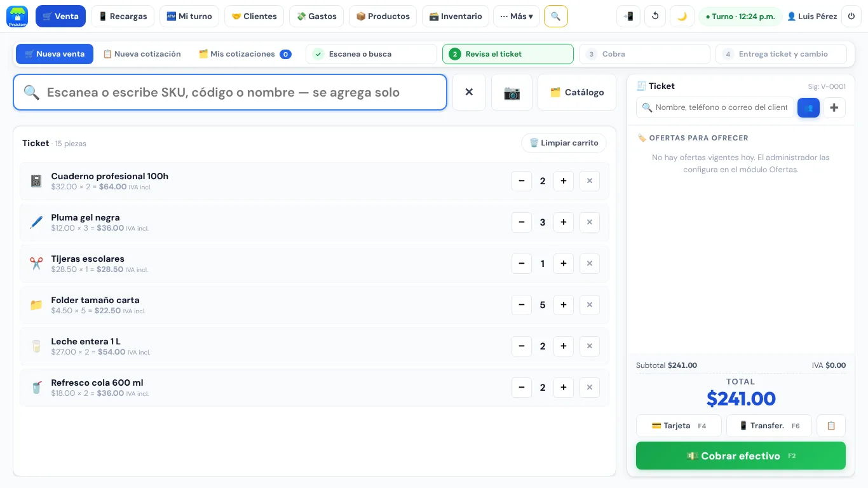Navigate to Gastos
Image resolution: width=868 pixels, height=488 pixels.
[316, 17]
